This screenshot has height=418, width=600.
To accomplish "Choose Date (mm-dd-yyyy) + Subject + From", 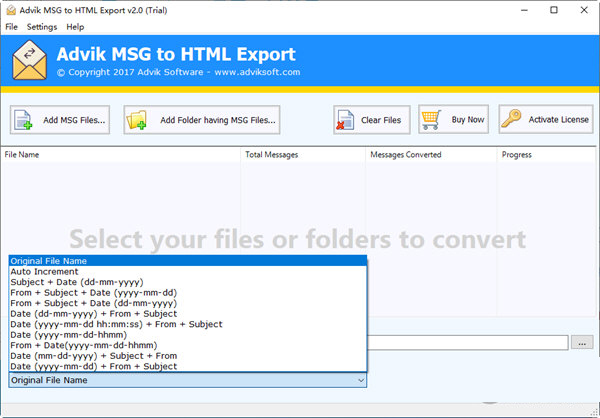I will click(188, 356).
